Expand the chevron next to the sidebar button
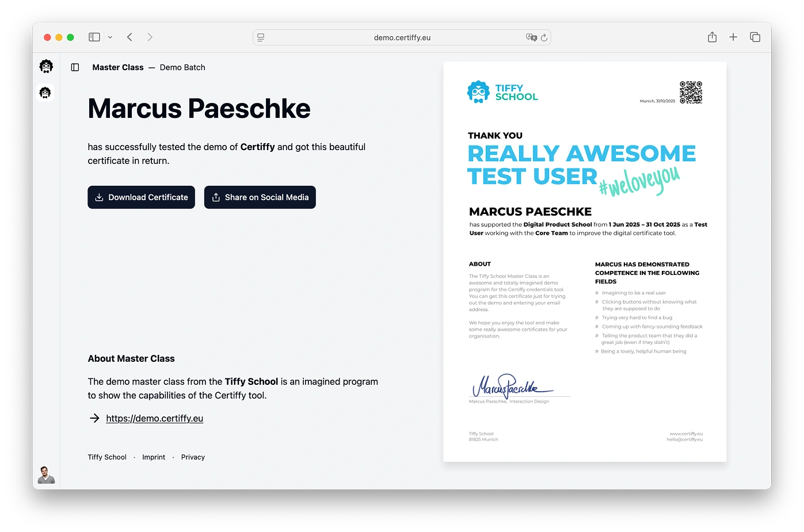Viewport: 804px width, 532px height. 109,36
